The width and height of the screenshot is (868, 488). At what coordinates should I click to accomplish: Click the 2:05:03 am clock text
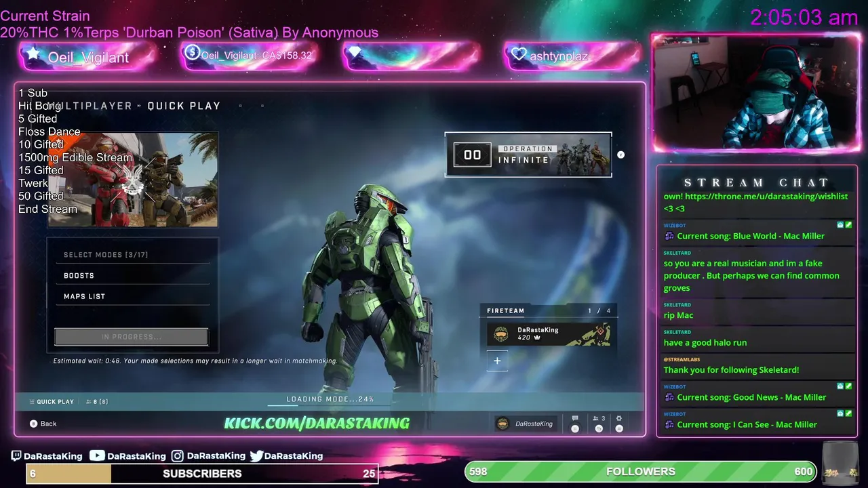804,18
